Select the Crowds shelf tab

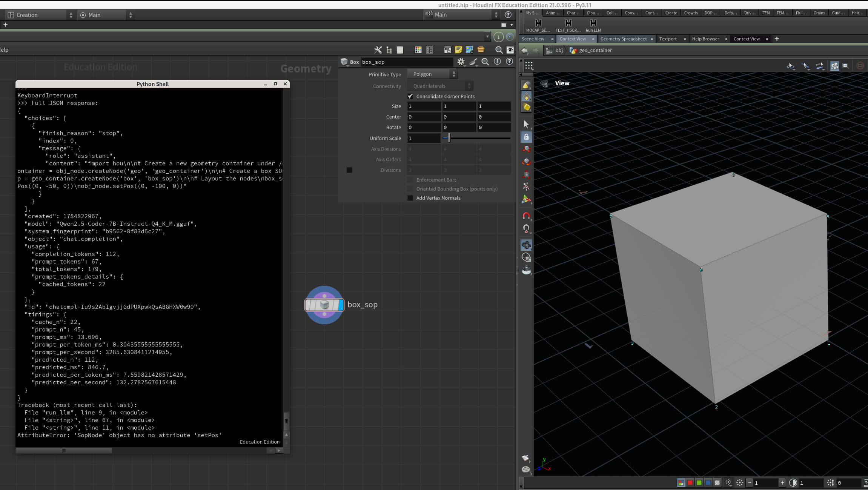click(x=691, y=13)
